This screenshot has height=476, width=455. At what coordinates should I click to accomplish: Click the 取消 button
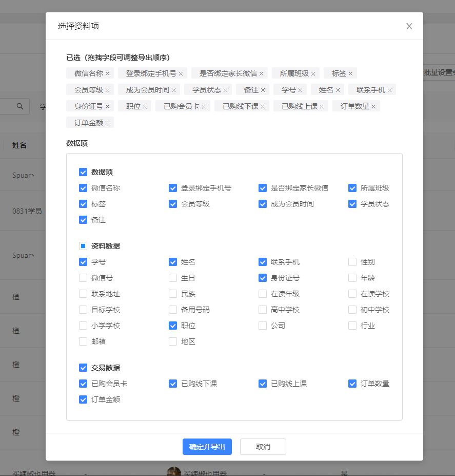263,447
